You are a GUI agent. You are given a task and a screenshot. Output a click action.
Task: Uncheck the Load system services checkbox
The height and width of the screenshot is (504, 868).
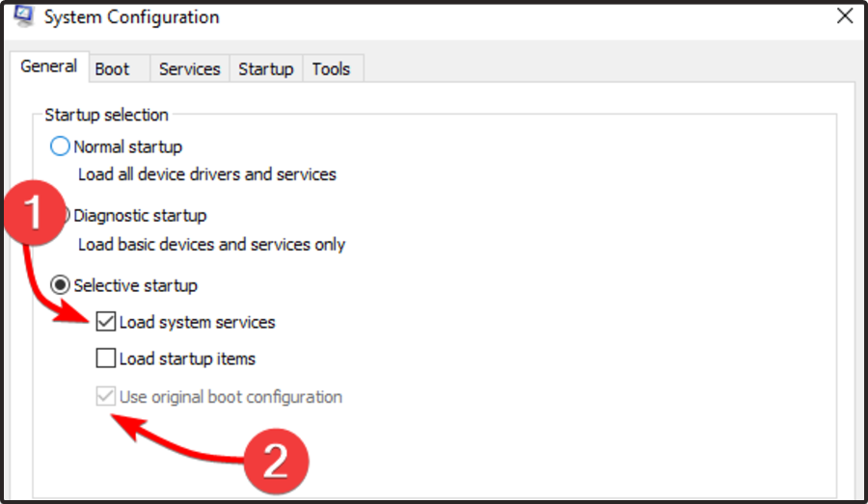click(x=106, y=323)
